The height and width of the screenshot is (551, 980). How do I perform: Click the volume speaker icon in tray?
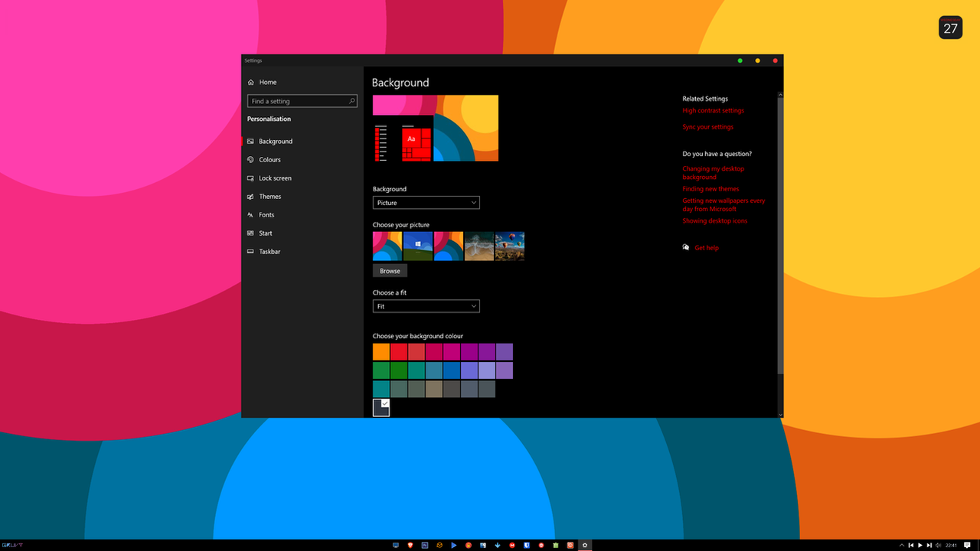(x=939, y=545)
